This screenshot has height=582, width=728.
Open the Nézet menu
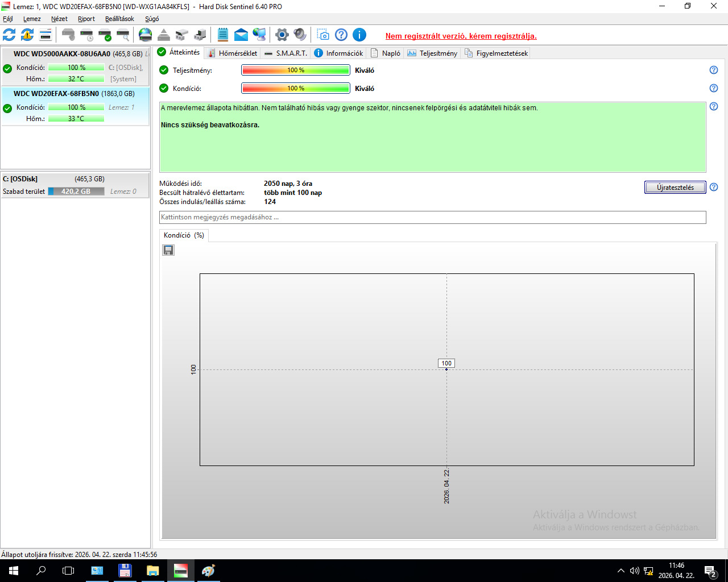coord(59,19)
